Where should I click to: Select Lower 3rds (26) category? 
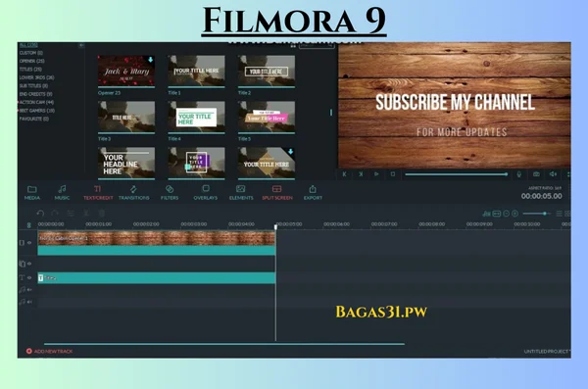37,77
